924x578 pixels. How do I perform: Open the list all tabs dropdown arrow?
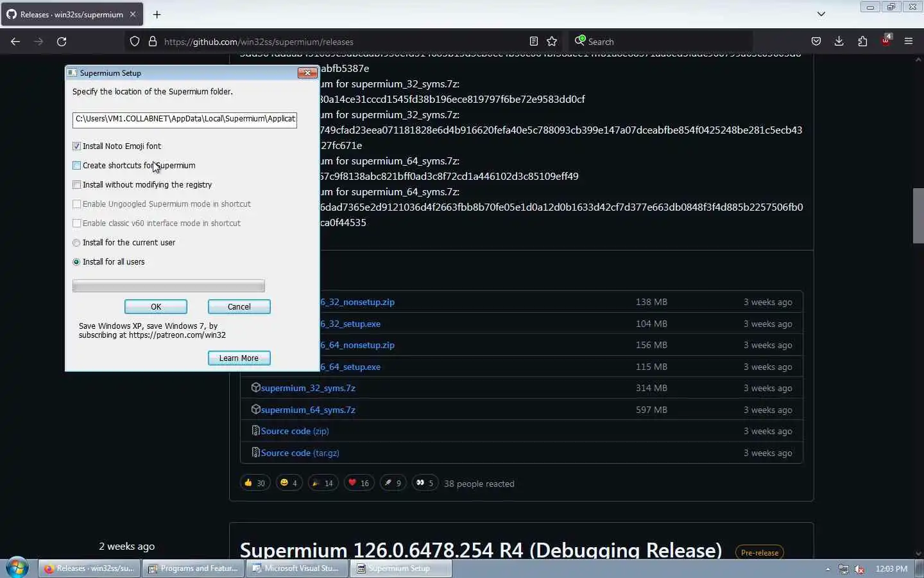coord(821,14)
